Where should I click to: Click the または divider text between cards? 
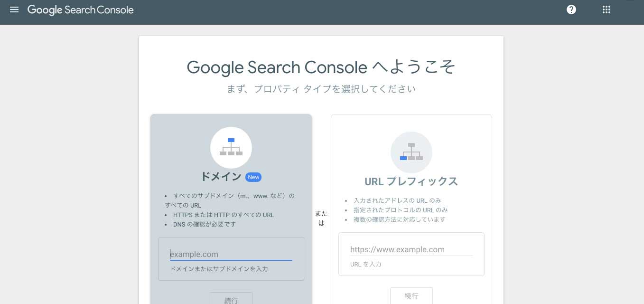[x=321, y=218]
